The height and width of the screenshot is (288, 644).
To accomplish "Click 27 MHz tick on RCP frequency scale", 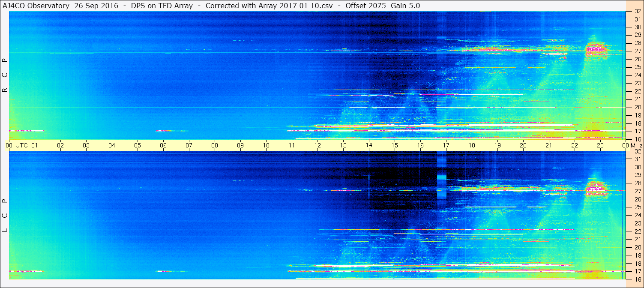I will pyautogui.click(x=637, y=51).
